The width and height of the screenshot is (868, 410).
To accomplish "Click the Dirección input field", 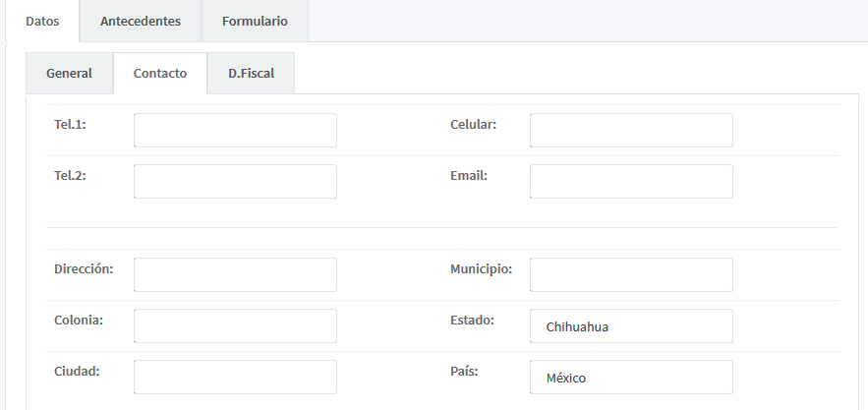I will coord(235,274).
